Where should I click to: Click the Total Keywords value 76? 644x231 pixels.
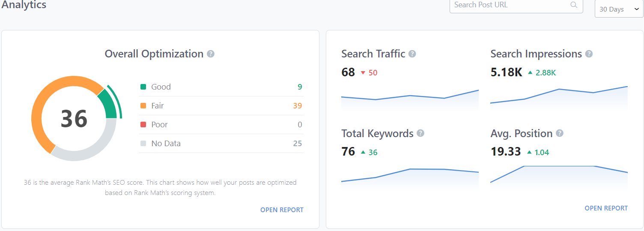pos(348,152)
